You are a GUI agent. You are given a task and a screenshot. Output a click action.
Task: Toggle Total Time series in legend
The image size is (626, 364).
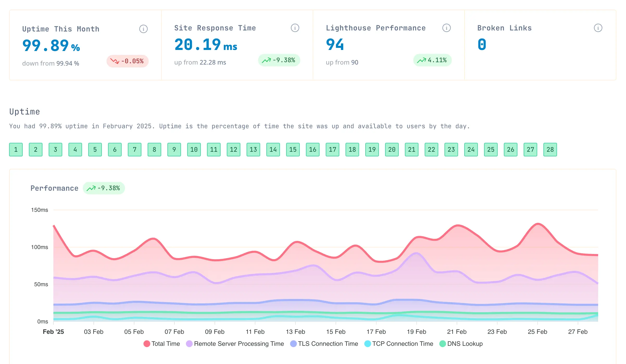(162, 344)
